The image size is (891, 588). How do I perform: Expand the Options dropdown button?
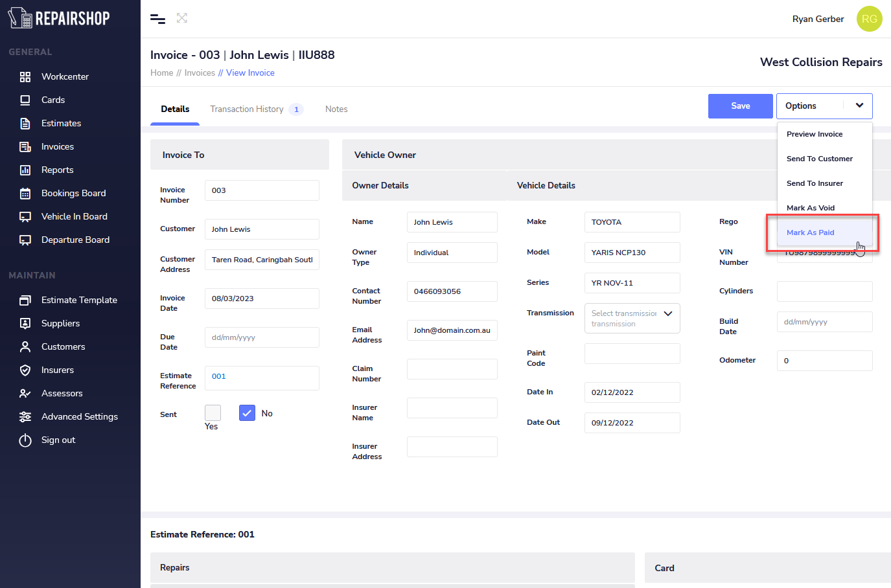(x=824, y=106)
